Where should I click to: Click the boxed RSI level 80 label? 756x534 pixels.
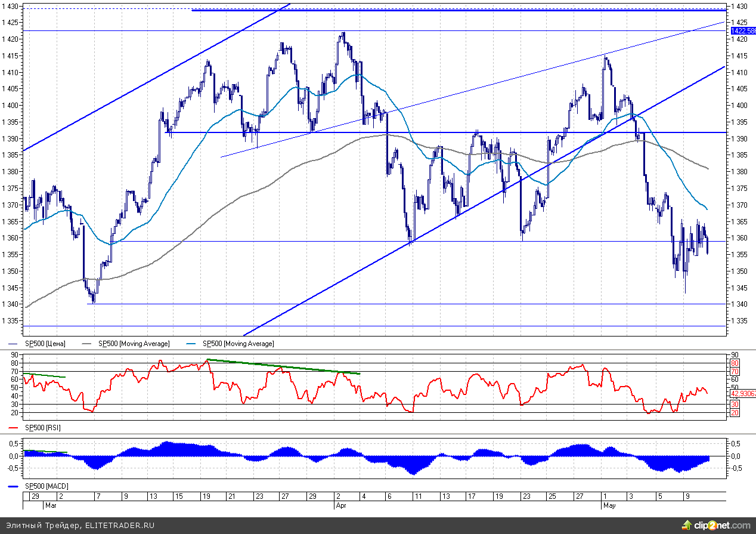735,363
